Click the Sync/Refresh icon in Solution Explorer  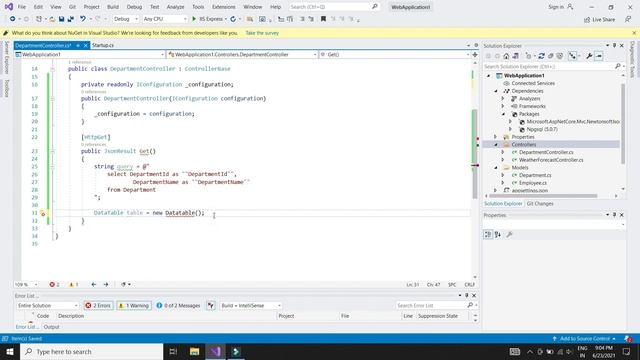tap(541, 56)
